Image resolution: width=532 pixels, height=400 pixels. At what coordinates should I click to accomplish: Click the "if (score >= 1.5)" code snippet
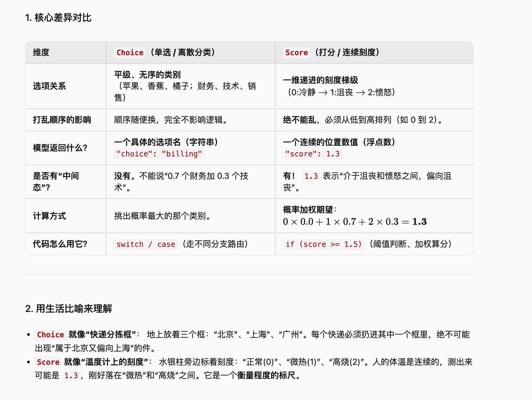click(x=324, y=244)
